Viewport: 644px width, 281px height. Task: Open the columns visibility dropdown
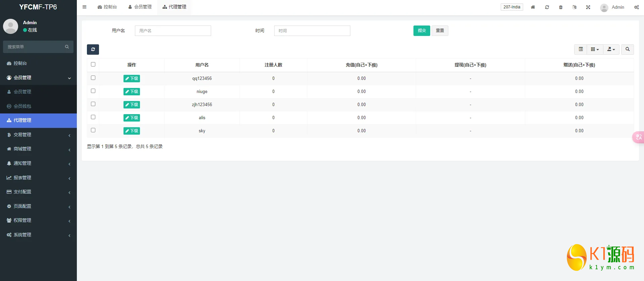[x=595, y=49]
